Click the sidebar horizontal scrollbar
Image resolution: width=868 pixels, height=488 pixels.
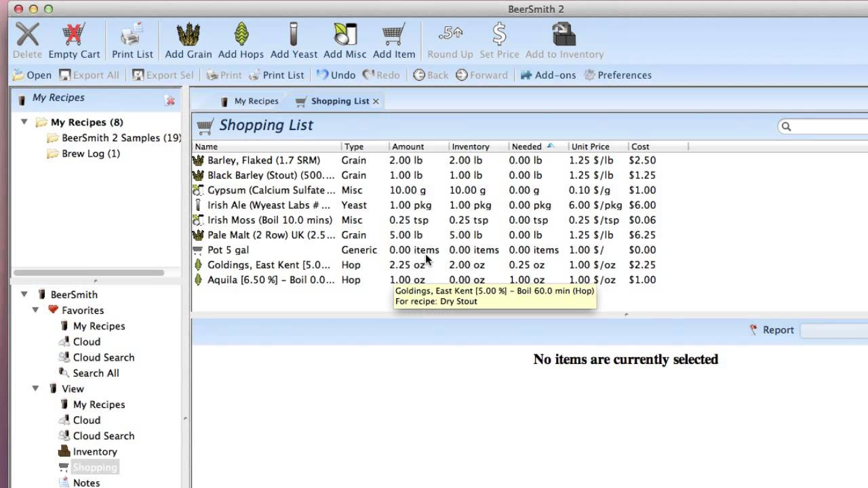88,272
